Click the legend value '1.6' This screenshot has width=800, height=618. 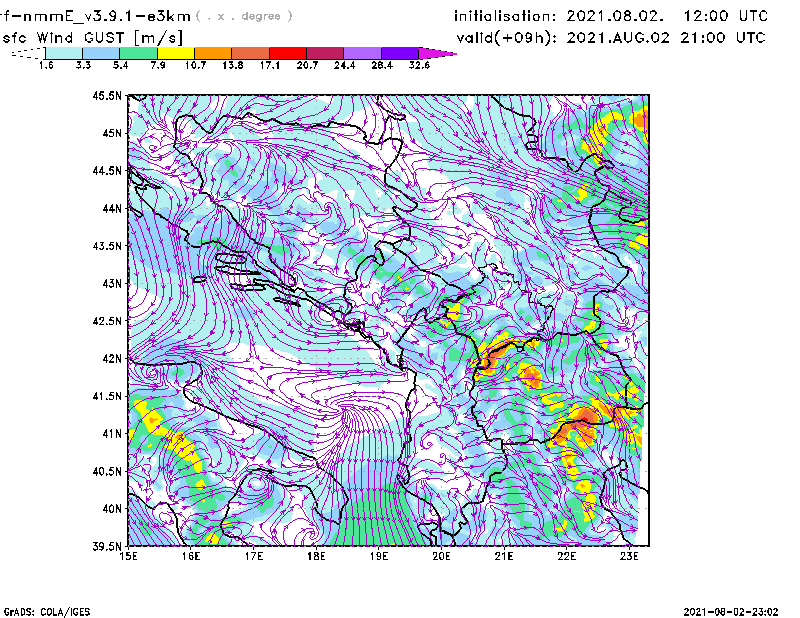46,65
